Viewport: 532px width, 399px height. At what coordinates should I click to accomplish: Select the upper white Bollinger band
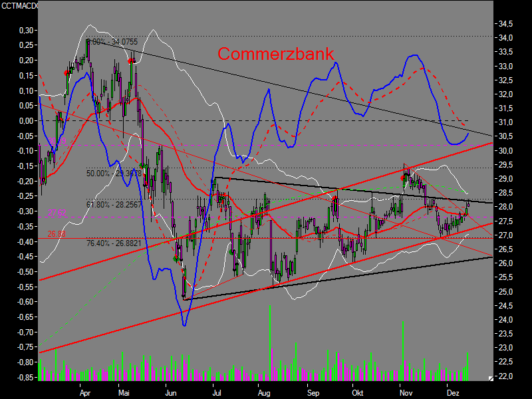[x=153, y=30]
